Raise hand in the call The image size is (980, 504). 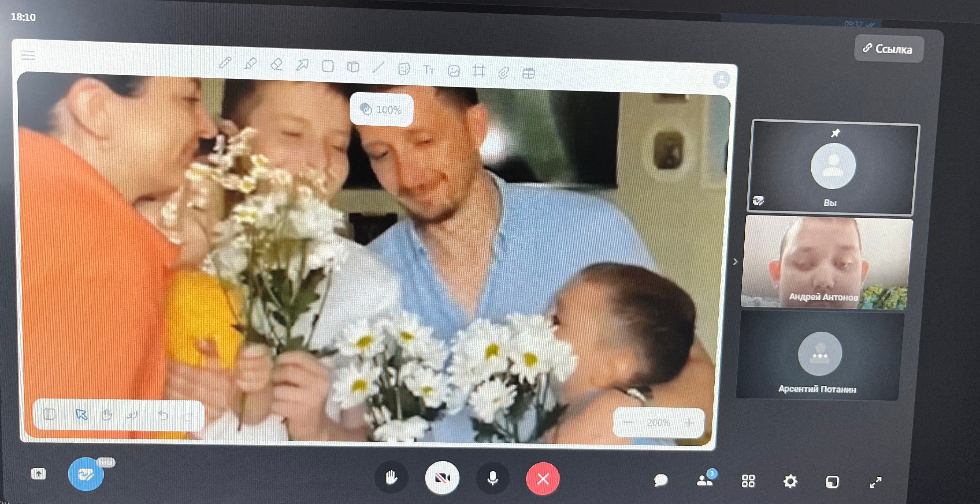click(x=391, y=477)
